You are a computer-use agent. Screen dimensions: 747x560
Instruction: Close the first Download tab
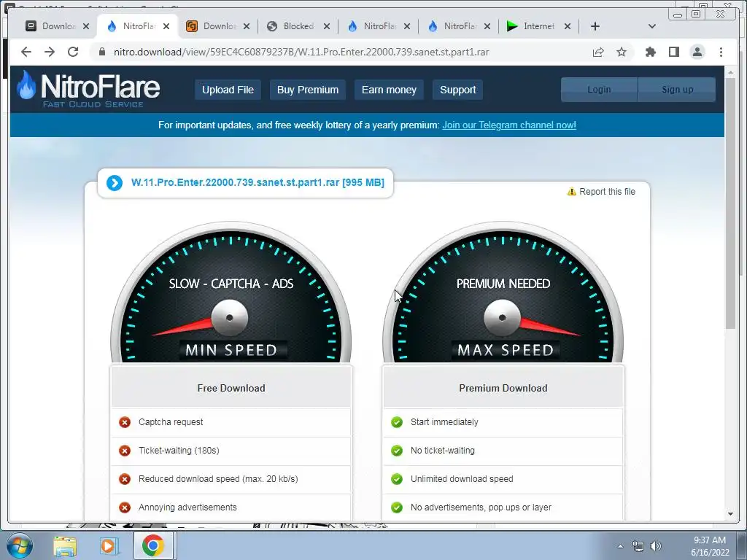pyautogui.click(x=86, y=26)
